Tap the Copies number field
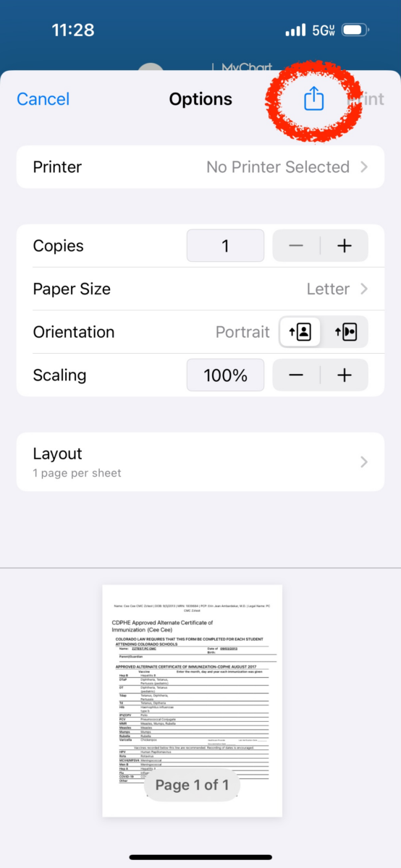This screenshot has width=401, height=868. click(225, 246)
